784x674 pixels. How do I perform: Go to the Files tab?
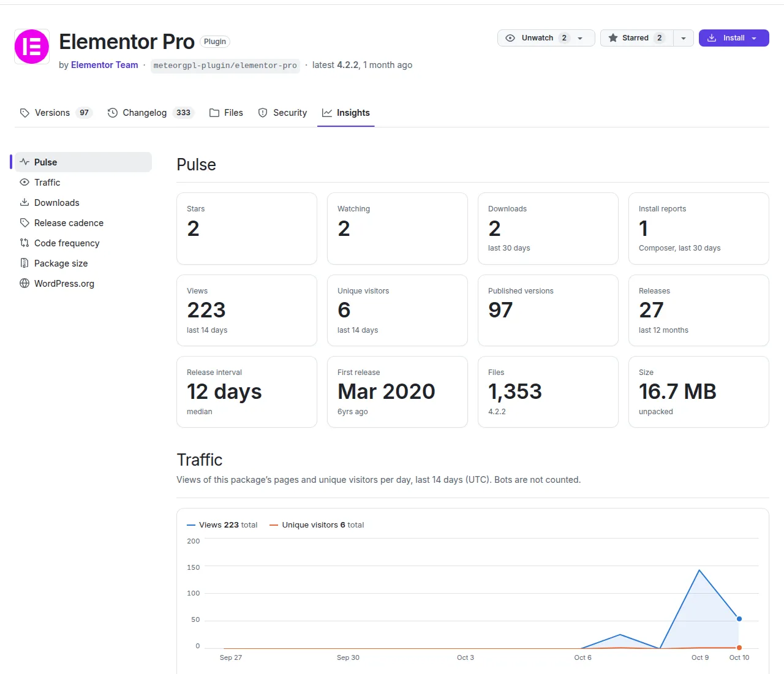click(x=227, y=113)
